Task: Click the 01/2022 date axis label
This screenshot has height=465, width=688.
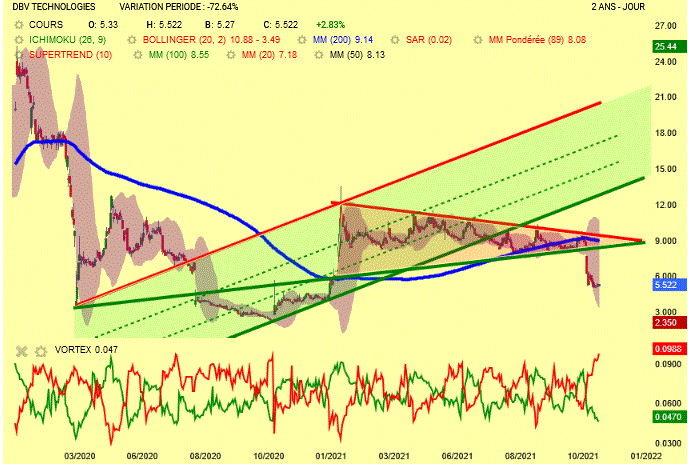Action: click(646, 456)
